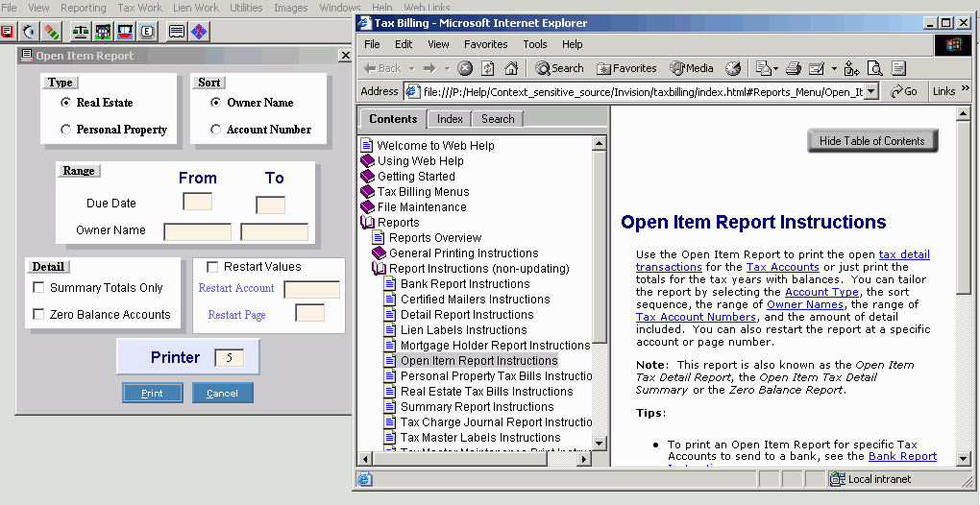This screenshot has height=505, width=980.
Task: Expand the File Maintenance book
Action: 367,206
